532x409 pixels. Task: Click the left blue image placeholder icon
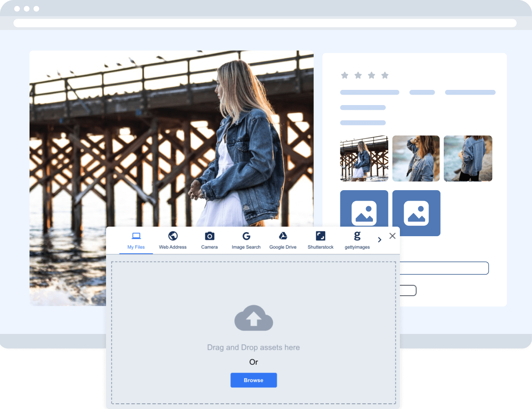coord(364,212)
